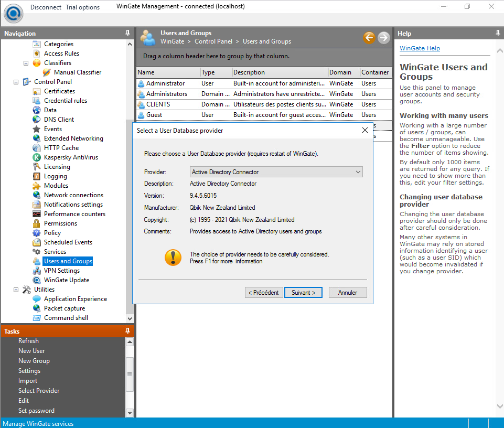Screen dimensions: 504x428
Task: Open the WinGate Help link
Action: point(420,48)
